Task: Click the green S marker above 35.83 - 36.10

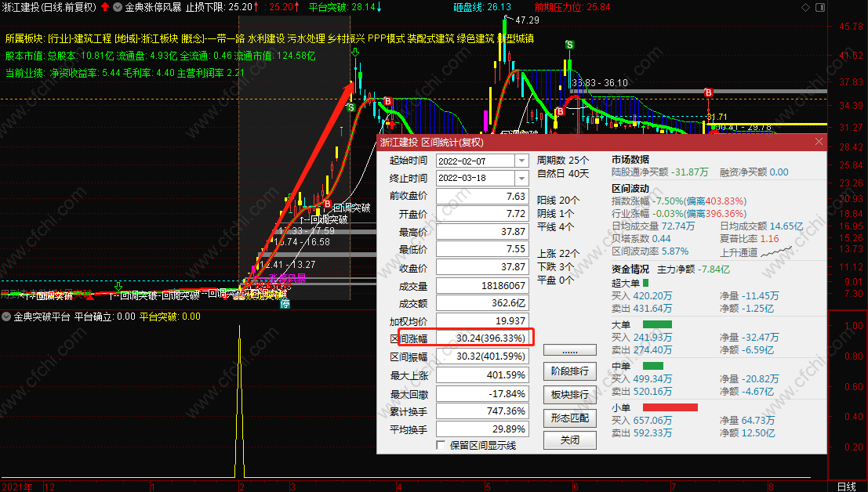Action: click(x=569, y=45)
